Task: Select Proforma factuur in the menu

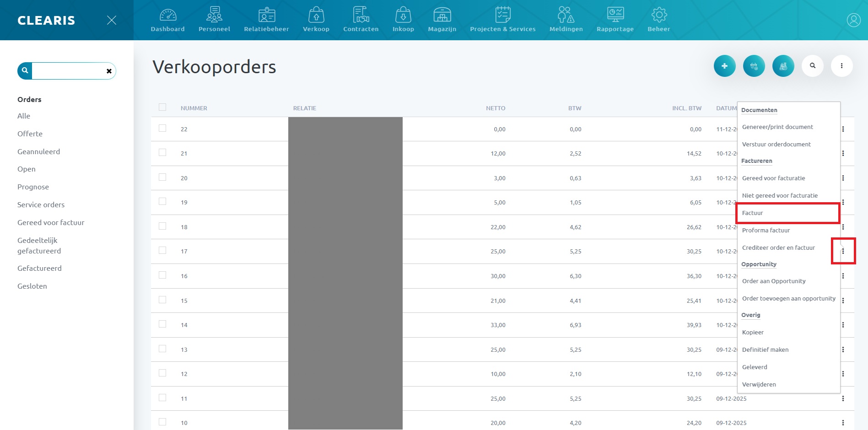Action: (766, 230)
